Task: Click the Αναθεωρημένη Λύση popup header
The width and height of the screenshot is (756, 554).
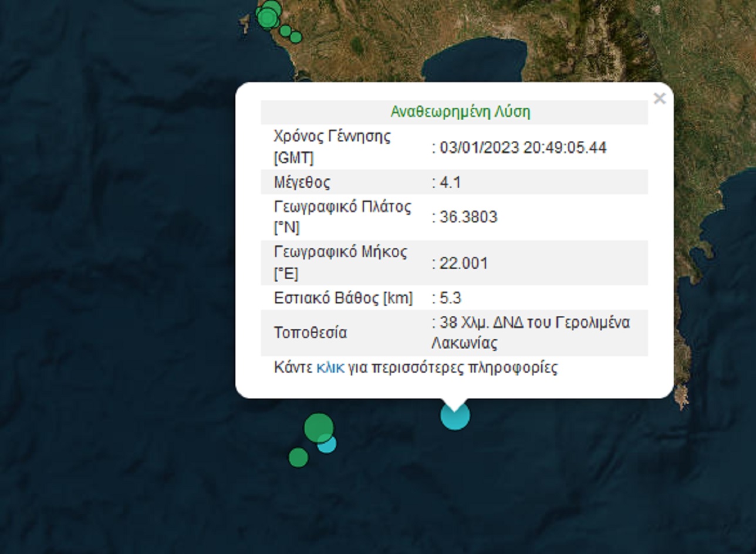Action: pos(460,112)
